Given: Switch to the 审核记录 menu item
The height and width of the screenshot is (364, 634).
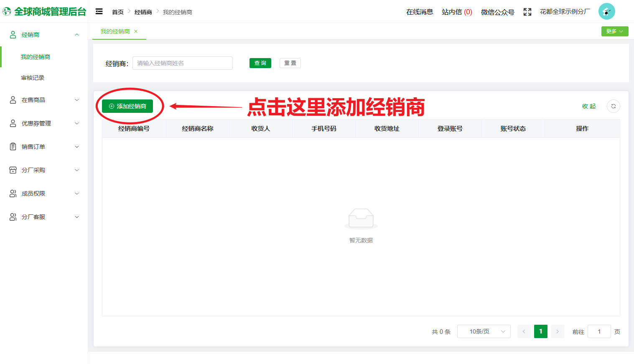Looking at the screenshot, I should 33,77.
